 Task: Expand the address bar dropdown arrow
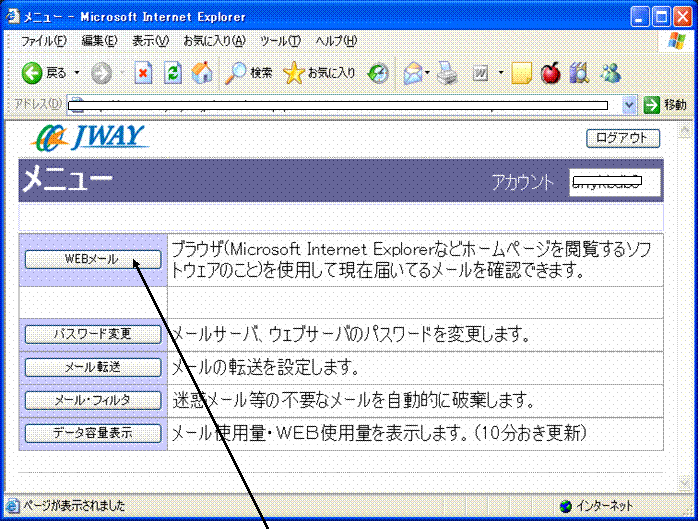(x=629, y=104)
